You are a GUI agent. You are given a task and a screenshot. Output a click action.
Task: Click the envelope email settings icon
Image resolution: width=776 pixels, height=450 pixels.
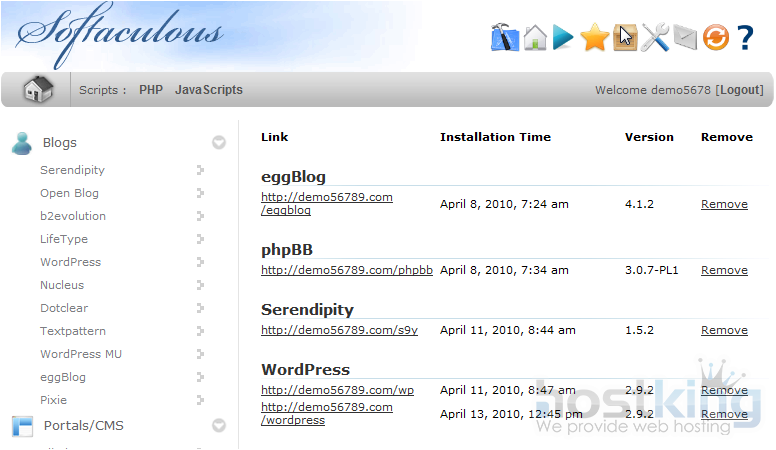(x=684, y=38)
